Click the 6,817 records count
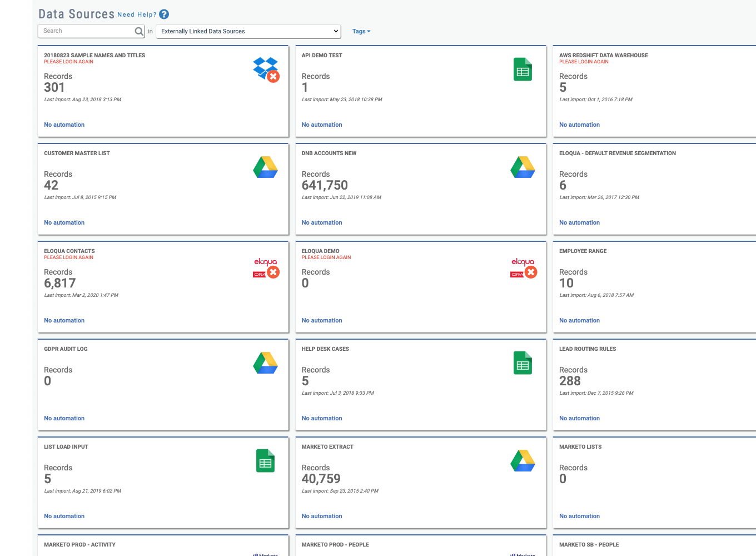756x556 pixels. pos(59,283)
